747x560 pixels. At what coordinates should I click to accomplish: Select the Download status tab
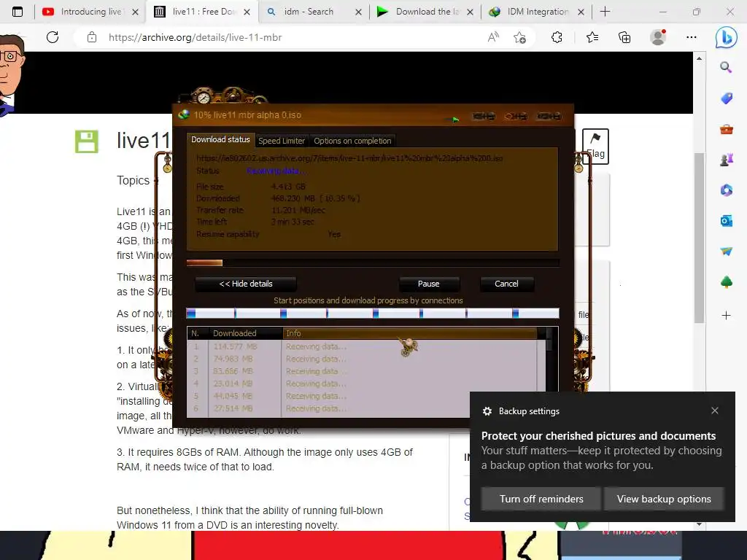click(220, 139)
